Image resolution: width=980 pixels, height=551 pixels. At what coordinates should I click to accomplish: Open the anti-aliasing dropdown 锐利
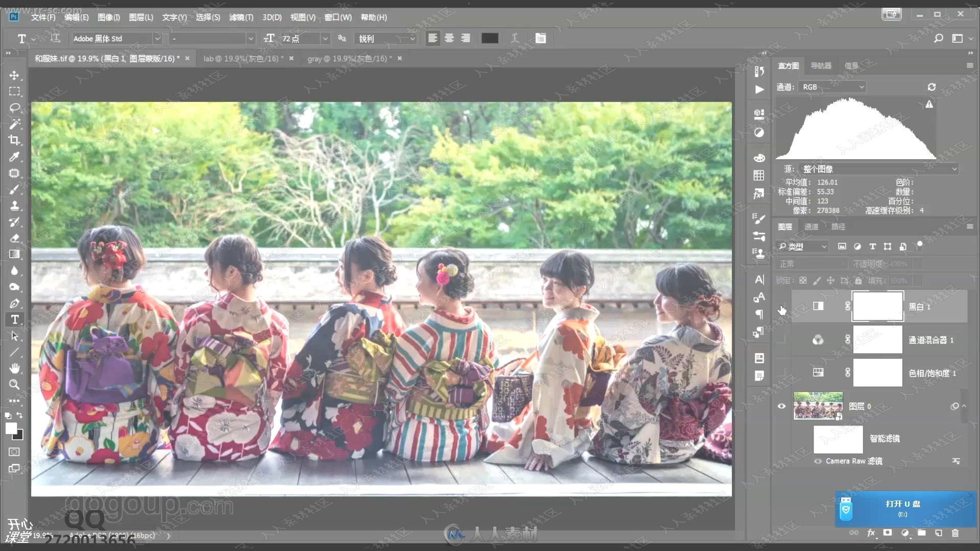tap(412, 39)
